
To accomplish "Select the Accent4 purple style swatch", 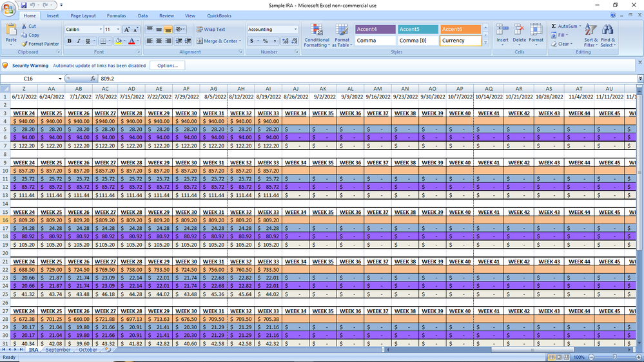I will pyautogui.click(x=375, y=29).
